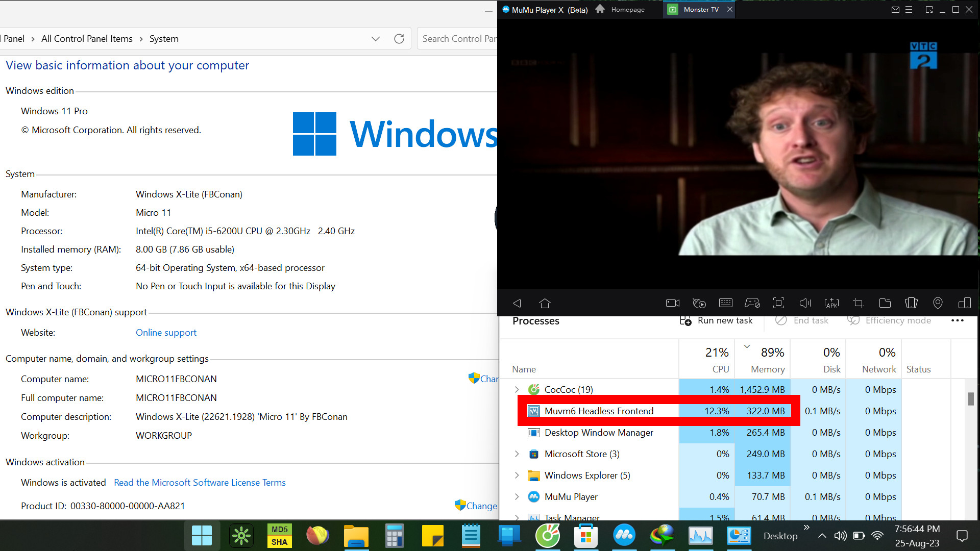This screenshot has width=980, height=551.
Task: Go to All Control Panel Items breadcrumb
Action: [87, 39]
